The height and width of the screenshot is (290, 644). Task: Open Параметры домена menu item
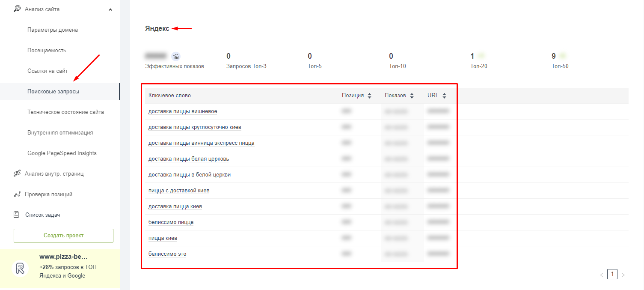point(53,30)
